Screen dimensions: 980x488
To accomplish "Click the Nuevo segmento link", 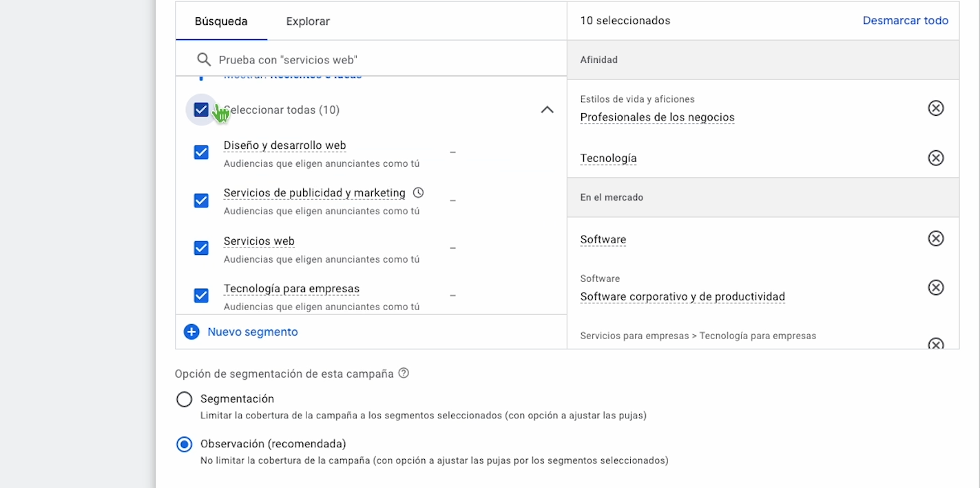I will coord(253,332).
